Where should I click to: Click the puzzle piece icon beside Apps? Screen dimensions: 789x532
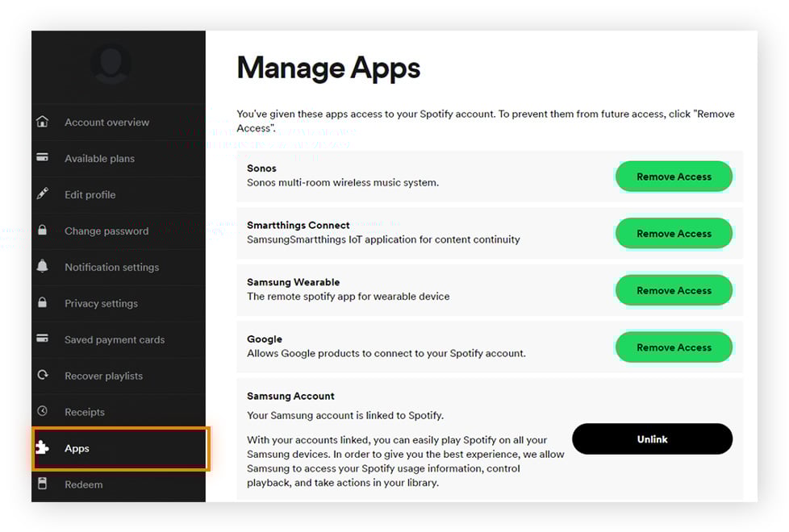[42, 447]
